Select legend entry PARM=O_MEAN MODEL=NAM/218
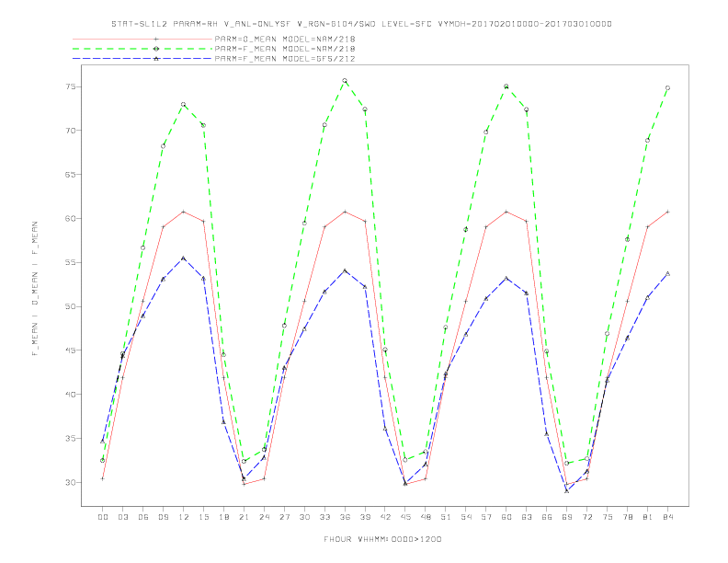This screenshot has width=728, height=563. tap(285, 39)
